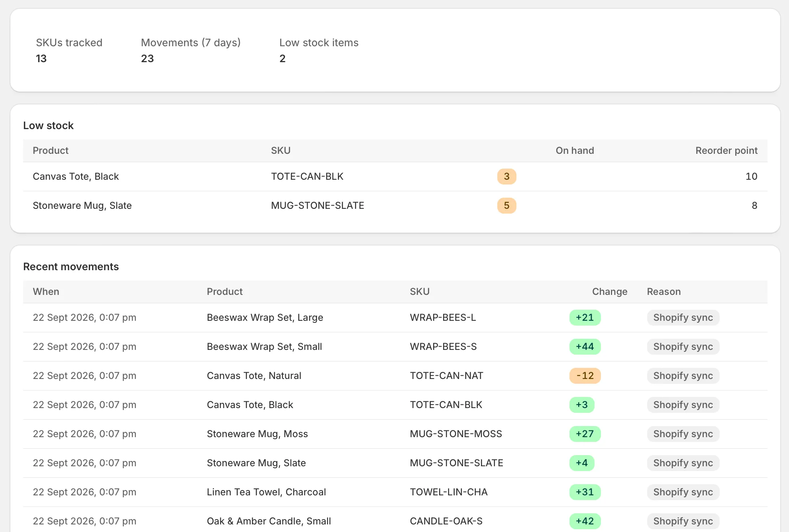Viewport: 789px width, 532px height.
Task: Click Shopify sync tag for Linen Tea Towel
Action: (683, 492)
